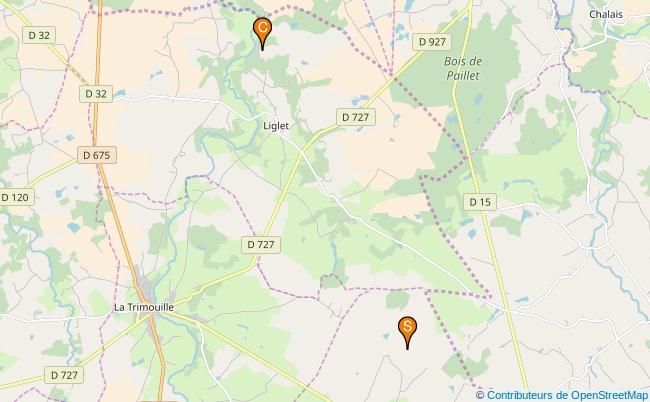
Task: Click the D 727 shield southwest of La Trimouille
Action: (x=64, y=375)
